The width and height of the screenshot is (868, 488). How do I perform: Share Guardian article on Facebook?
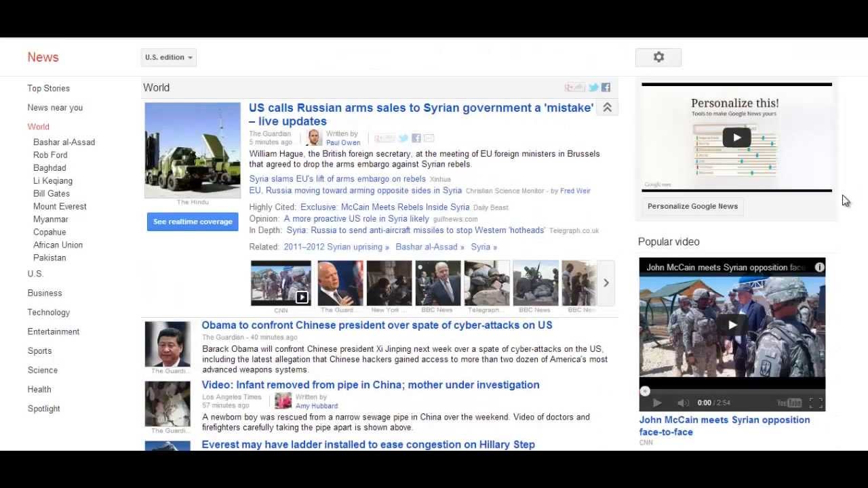pyautogui.click(x=416, y=138)
